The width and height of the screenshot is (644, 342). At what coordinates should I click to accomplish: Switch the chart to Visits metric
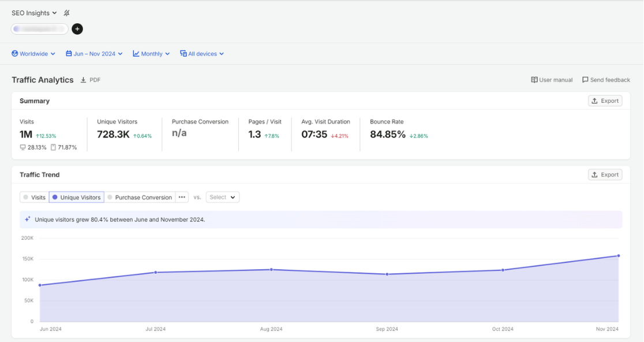[35, 198]
